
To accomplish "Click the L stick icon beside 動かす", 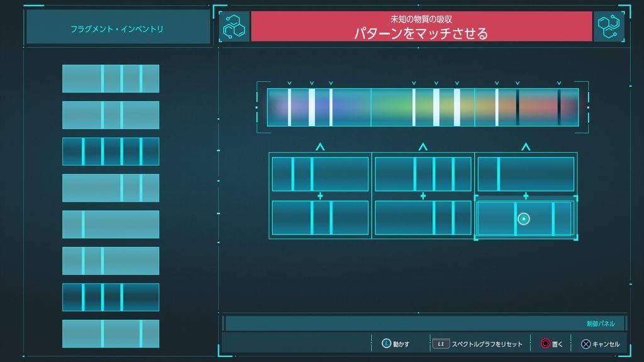I will coord(386,344).
